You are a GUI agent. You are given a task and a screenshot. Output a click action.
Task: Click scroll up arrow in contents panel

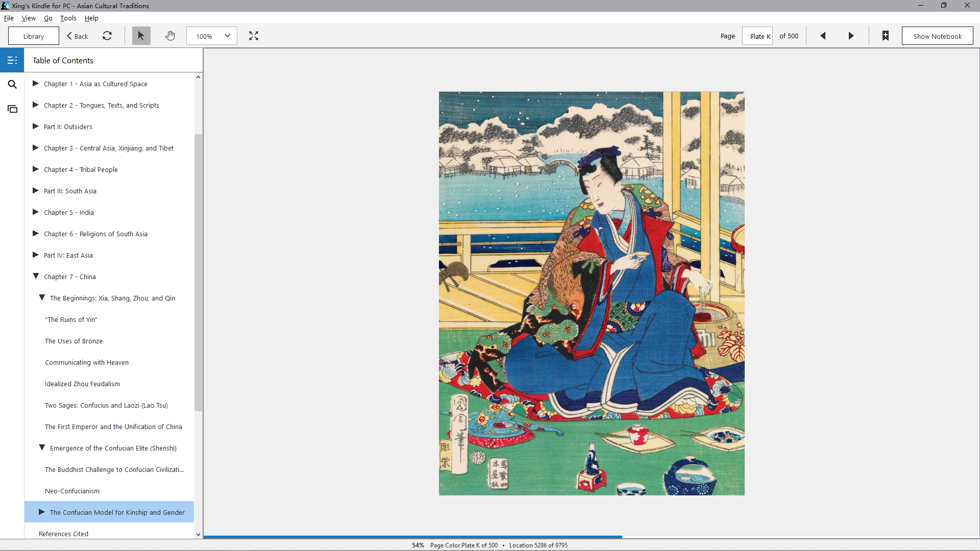198,77
